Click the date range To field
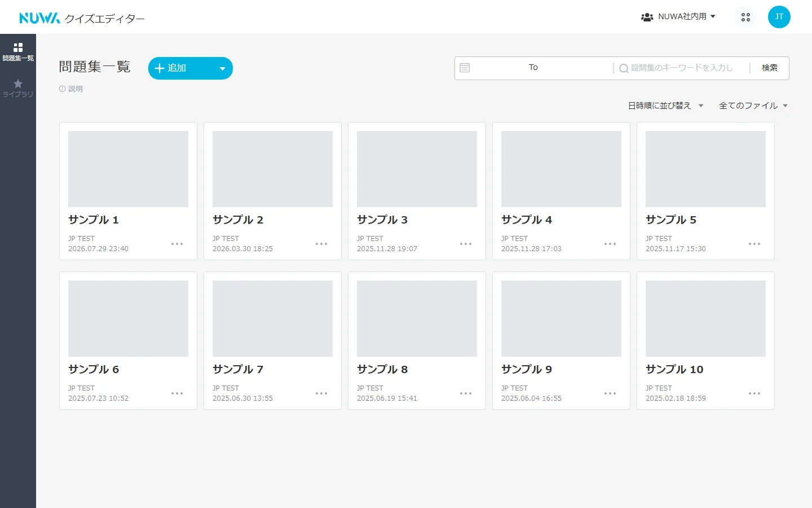The height and width of the screenshot is (508, 812). coord(533,68)
